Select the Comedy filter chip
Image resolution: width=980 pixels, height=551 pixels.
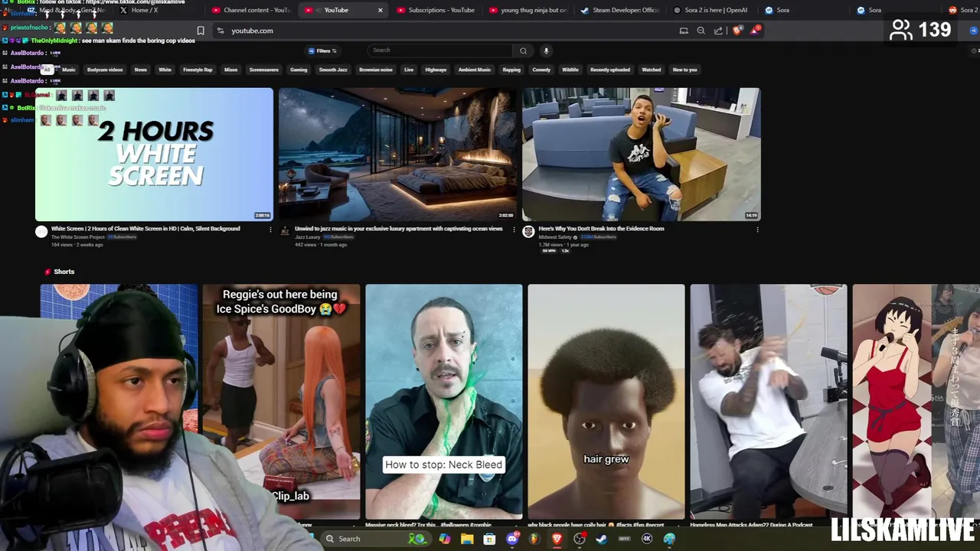(x=541, y=70)
